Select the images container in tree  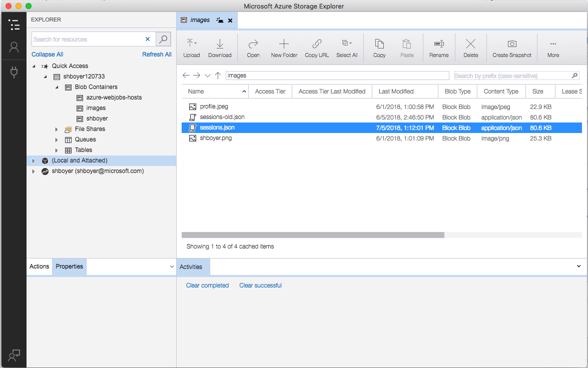(x=96, y=108)
